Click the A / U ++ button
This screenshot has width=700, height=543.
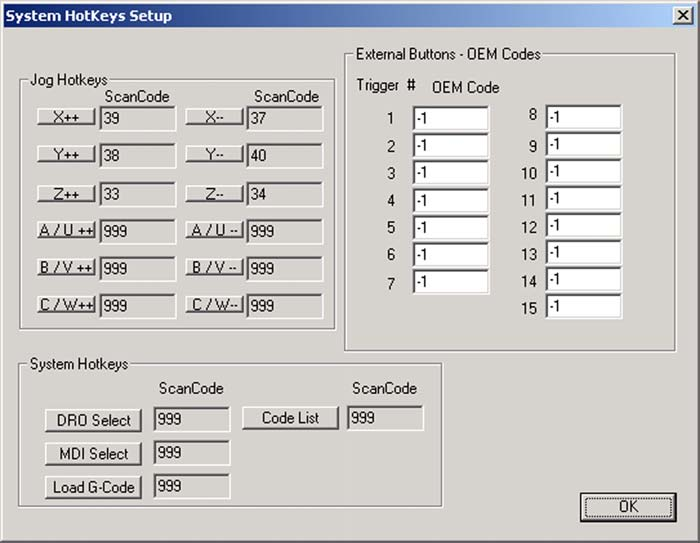click(x=66, y=230)
